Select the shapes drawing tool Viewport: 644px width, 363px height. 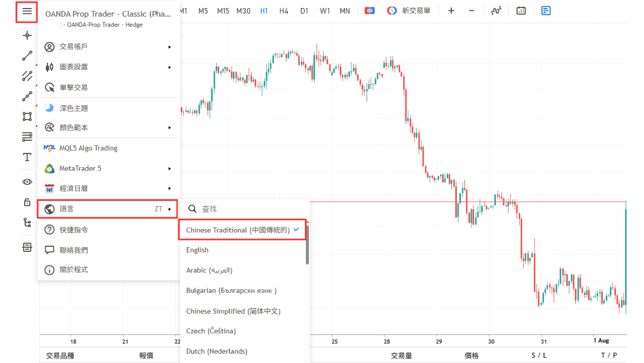coord(26,116)
